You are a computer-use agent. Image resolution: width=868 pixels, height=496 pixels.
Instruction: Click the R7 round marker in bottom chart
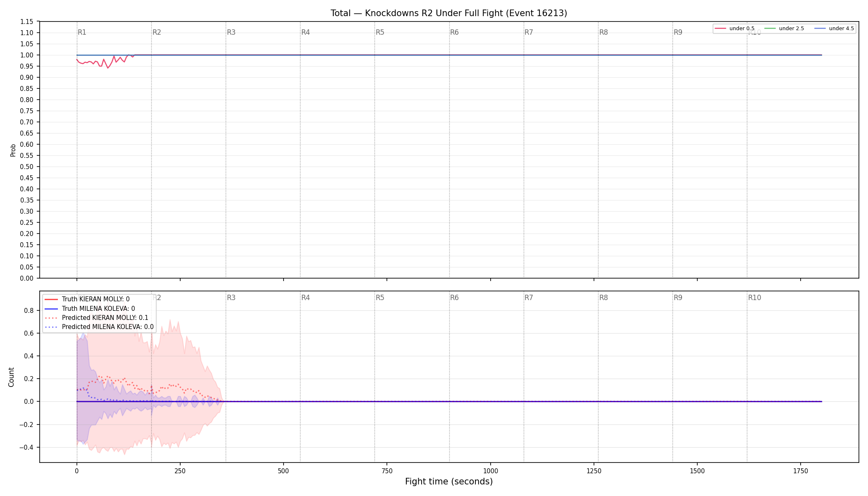(529, 298)
